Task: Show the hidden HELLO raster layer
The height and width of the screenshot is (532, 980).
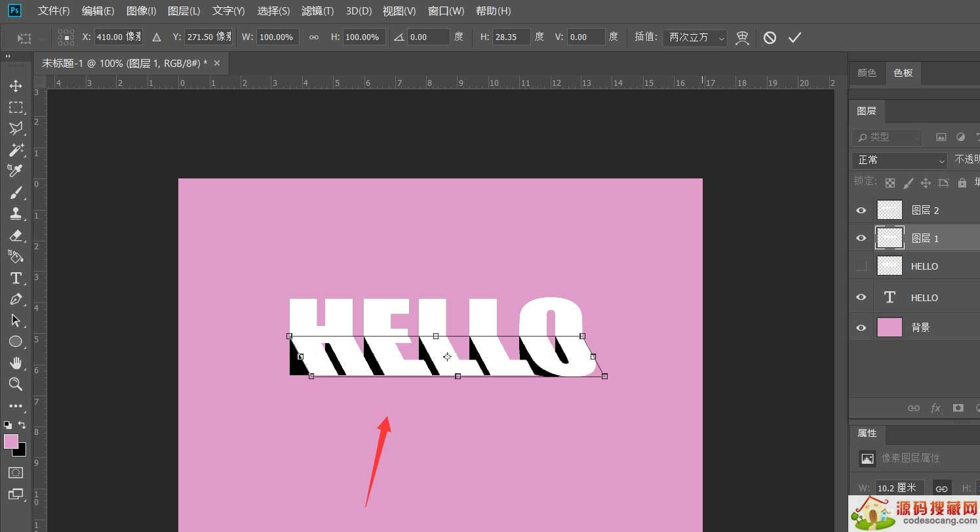Action: 861,266
